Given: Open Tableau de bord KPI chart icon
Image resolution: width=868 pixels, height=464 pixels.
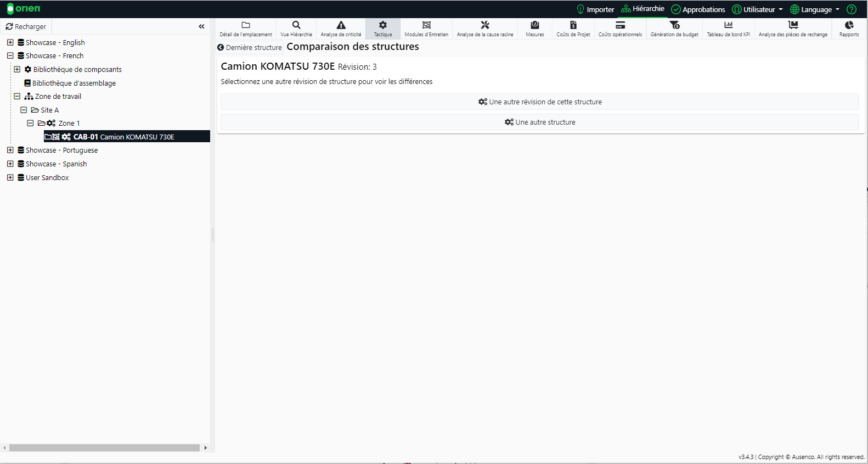Looking at the screenshot, I should 728,25.
